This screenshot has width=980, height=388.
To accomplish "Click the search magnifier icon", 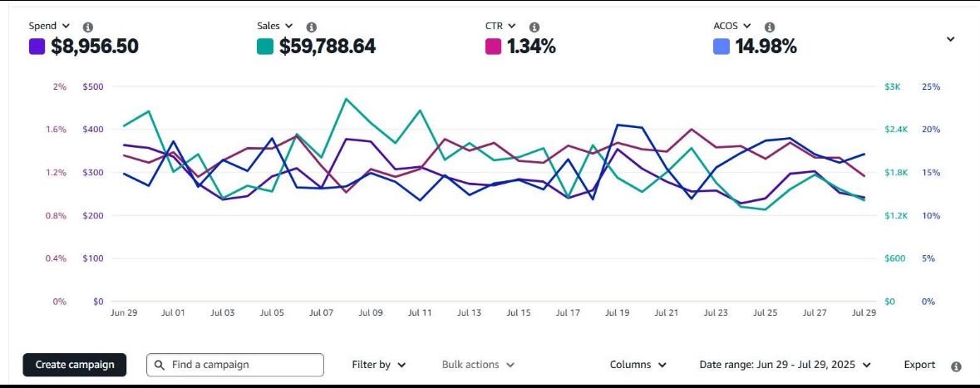I will [160, 365].
